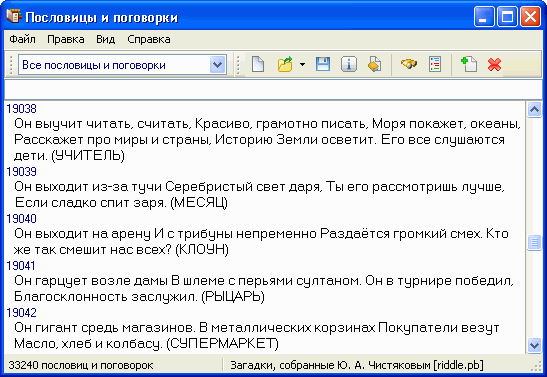This screenshot has height=377, width=547.
Task: Maximize the Пословицы и поговорки window
Action: [507, 17]
